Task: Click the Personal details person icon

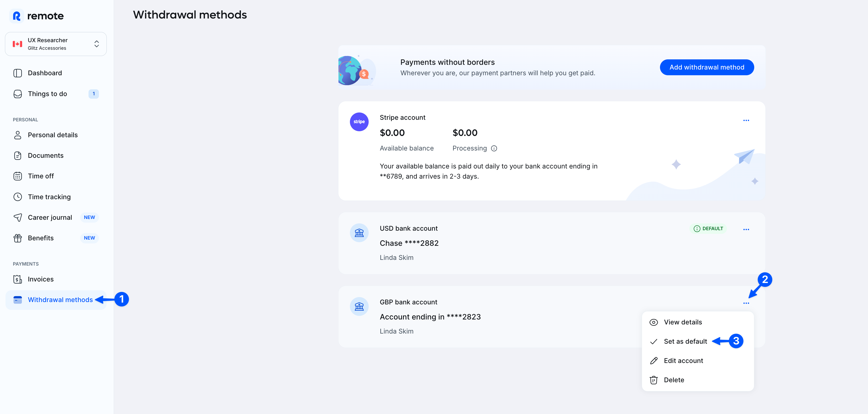Action: pyautogui.click(x=17, y=135)
